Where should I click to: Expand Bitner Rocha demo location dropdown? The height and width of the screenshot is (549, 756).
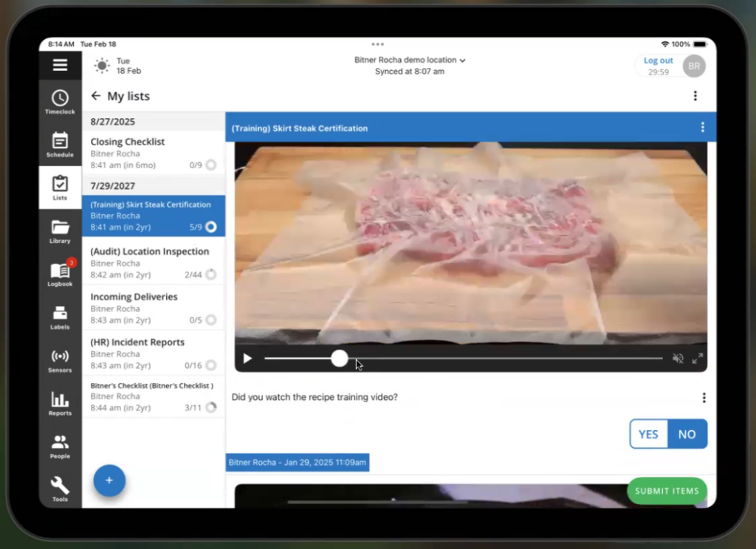coord(410,60)
